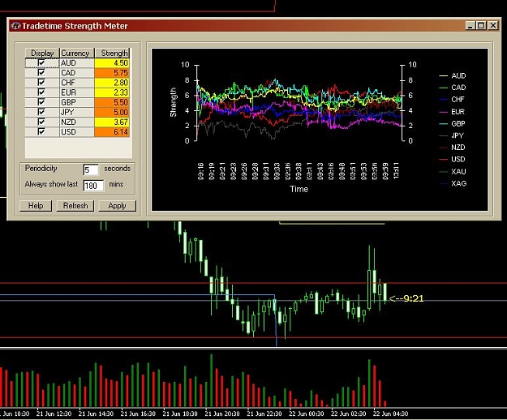Close the Tradetime Strength Meter window
The image size is (507, 420).
point(492,25)
